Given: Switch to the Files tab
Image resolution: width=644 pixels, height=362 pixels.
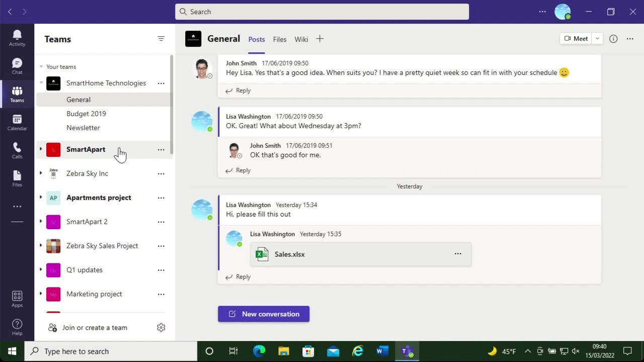Looking at the screenshot, I should point(279,39).
